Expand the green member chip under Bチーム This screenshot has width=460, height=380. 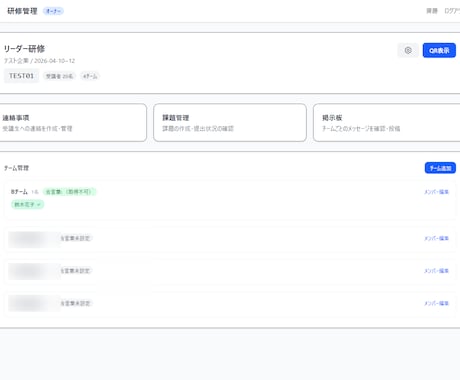click(x=28, y=204)
